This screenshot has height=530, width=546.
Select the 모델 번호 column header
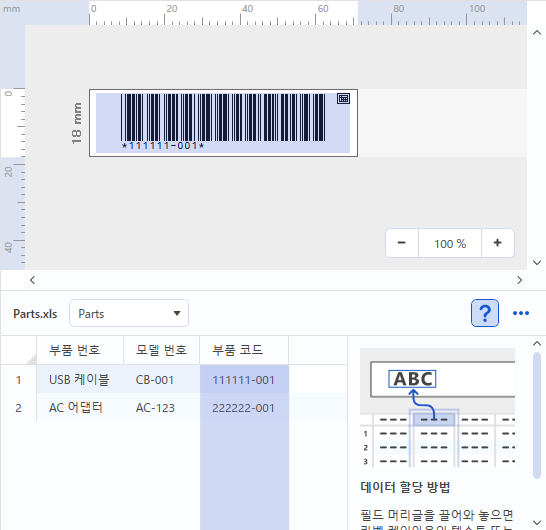(x=162, y=350)
